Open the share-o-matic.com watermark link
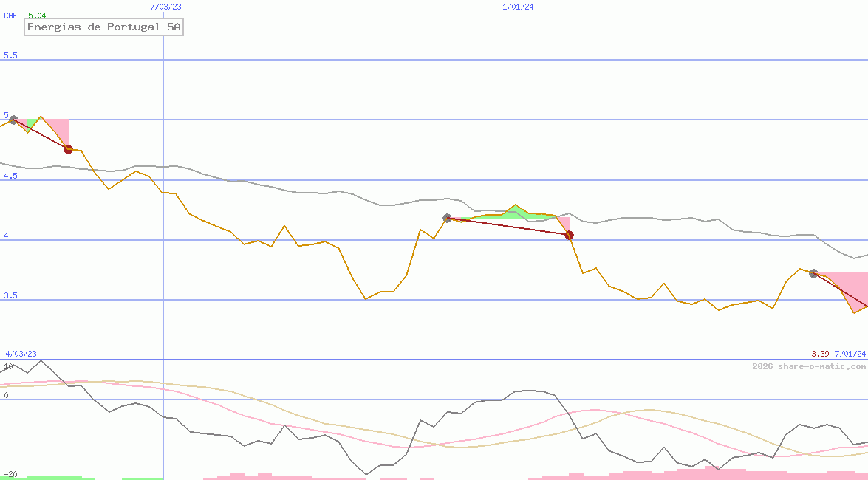The width and height of the screenshot is (868, 480). tap(809, 366)
